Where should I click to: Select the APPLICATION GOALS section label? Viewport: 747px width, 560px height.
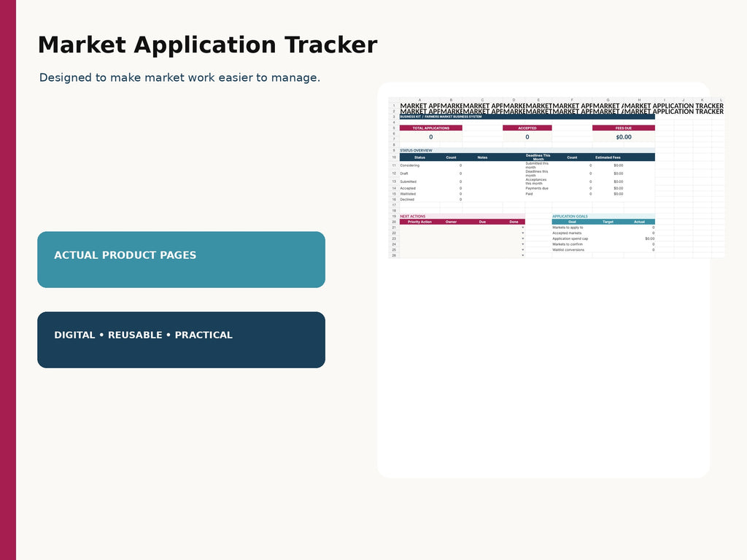(570, 217)
